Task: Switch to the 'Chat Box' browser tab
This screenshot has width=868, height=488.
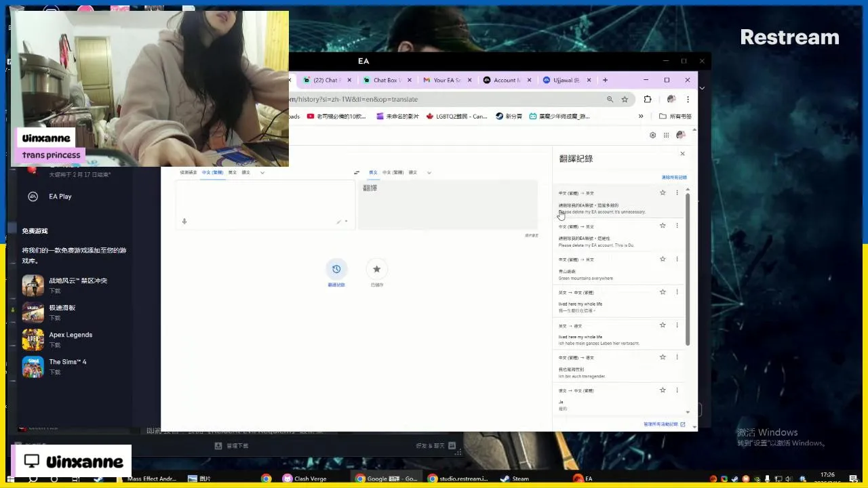Action: (387, 80)
